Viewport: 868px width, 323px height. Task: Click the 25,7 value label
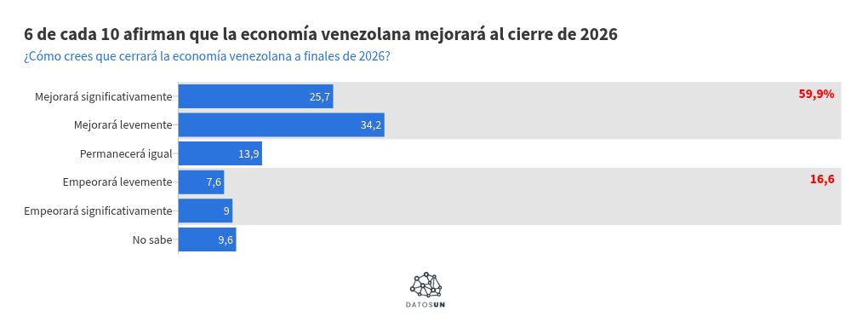[319, 97]
